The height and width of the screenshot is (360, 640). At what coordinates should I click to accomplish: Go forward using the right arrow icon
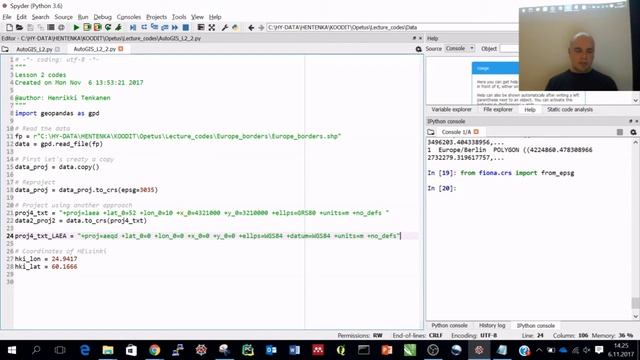[261, 27]
